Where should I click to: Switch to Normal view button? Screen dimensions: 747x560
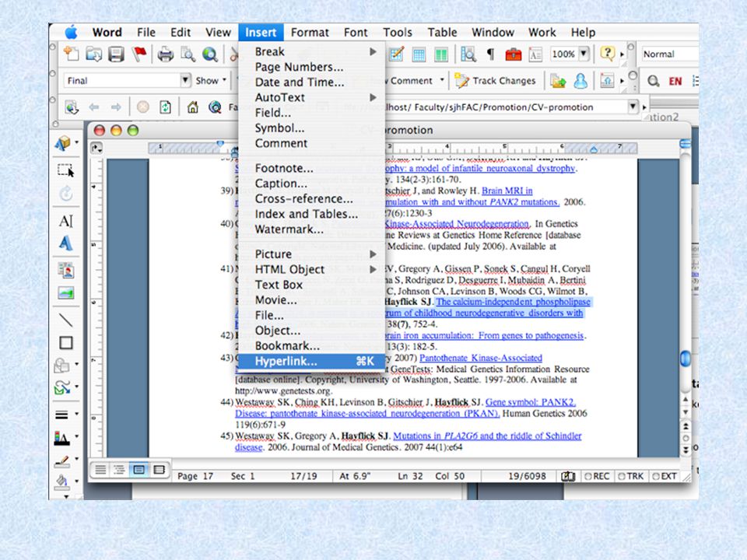pos(100,470)
